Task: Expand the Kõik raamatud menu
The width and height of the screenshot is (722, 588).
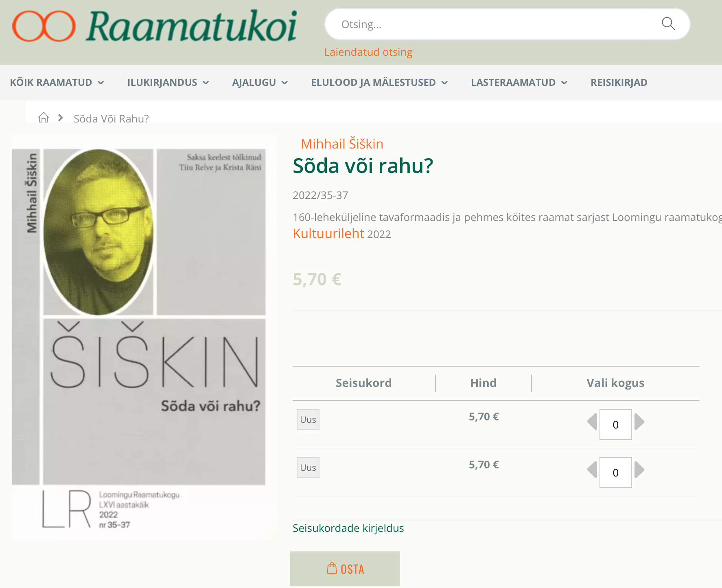Action: 57,83
